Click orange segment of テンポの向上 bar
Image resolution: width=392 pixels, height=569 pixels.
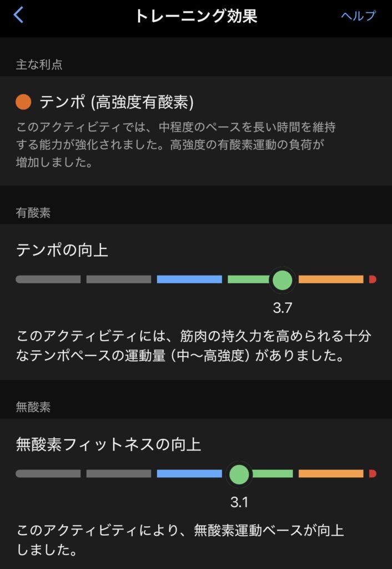click(331, 279)
